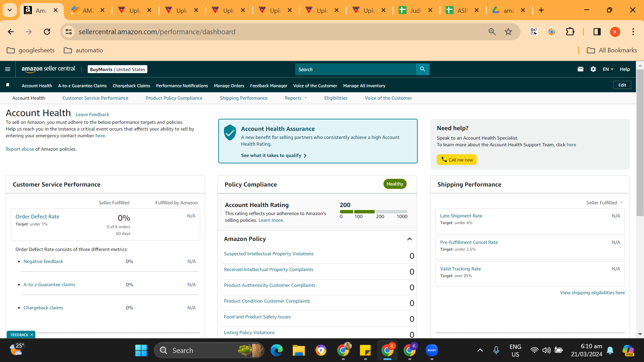
Task: Click See what it takes to qualify
Action: (274, 155)
